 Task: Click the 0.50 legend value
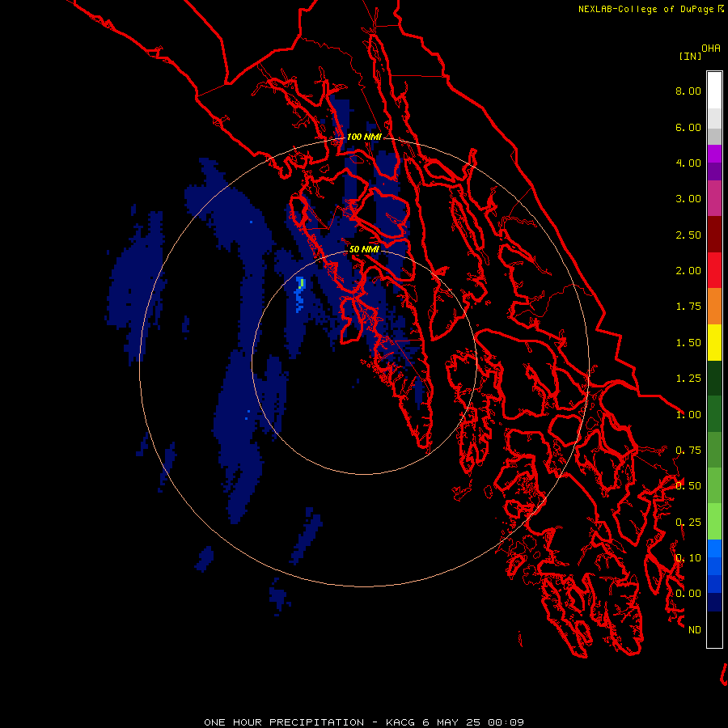688,486
